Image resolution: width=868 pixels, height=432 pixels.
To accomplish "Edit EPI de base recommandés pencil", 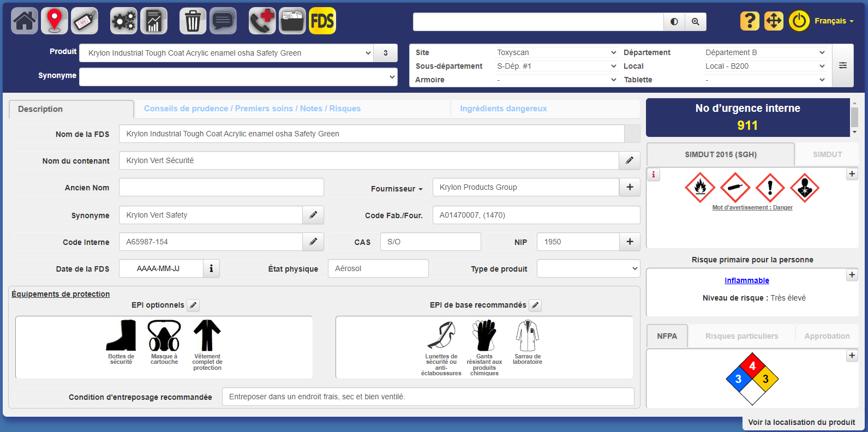I will point(536,305).
